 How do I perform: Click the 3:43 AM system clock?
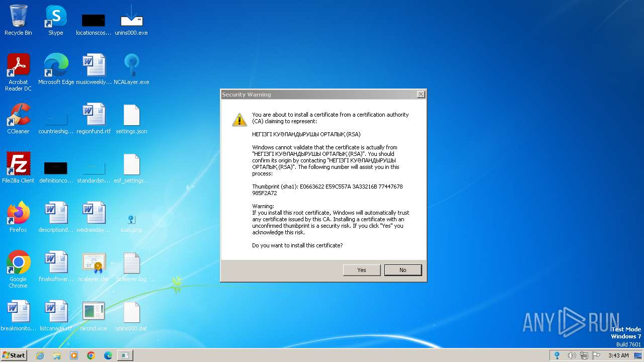618,355
